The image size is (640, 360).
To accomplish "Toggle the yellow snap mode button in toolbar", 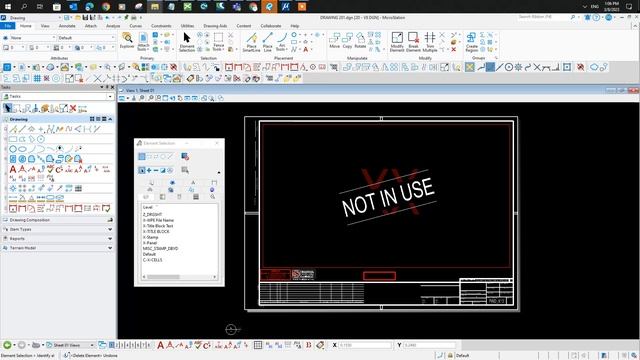I will 470,67.
